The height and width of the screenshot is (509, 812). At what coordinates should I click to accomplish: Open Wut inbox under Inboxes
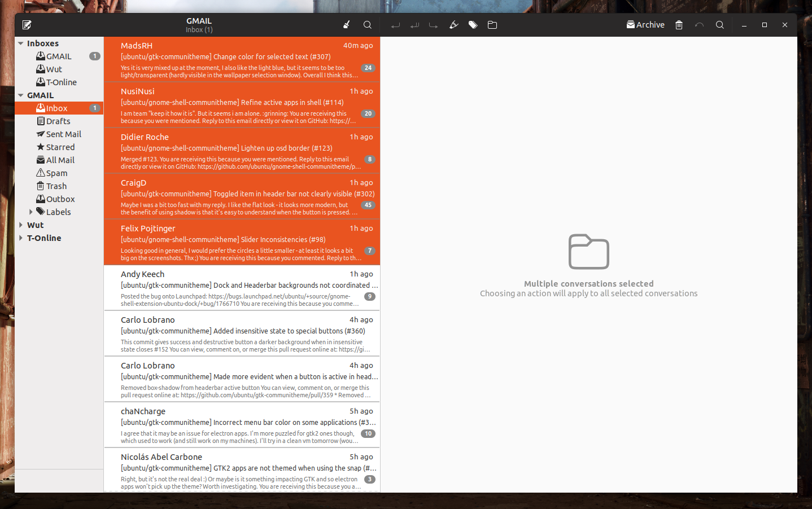[x=59, y=69]
